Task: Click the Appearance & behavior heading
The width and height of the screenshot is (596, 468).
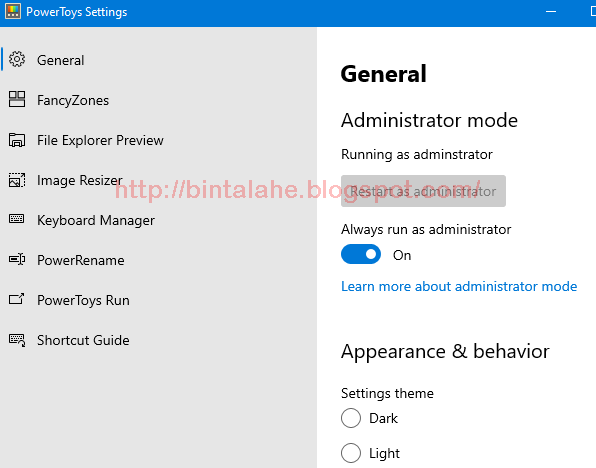Action: tap(445, 351)
